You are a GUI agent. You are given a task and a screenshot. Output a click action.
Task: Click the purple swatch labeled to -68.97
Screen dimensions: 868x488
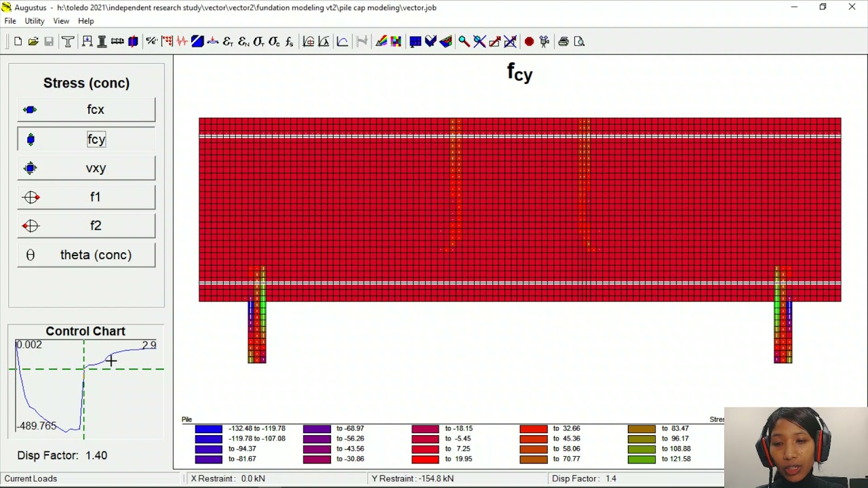coord(317,428)
